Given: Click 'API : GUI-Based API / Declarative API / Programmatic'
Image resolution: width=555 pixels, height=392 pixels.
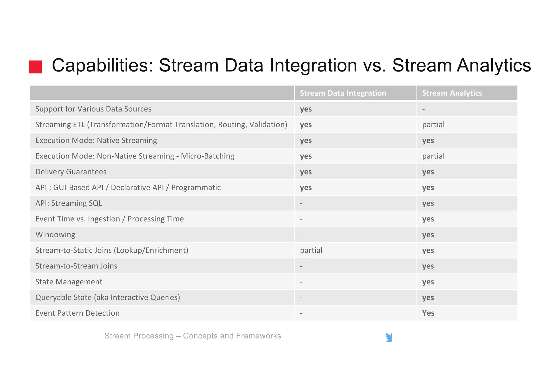Looking at the screenshot, I should 128,187.
